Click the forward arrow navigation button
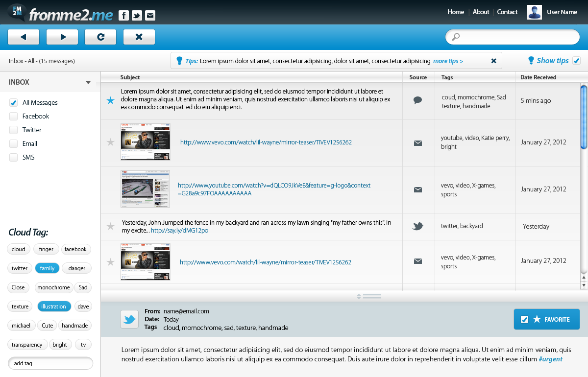The width and height of the screenshot is (588, 377). [x=62, y=37]
